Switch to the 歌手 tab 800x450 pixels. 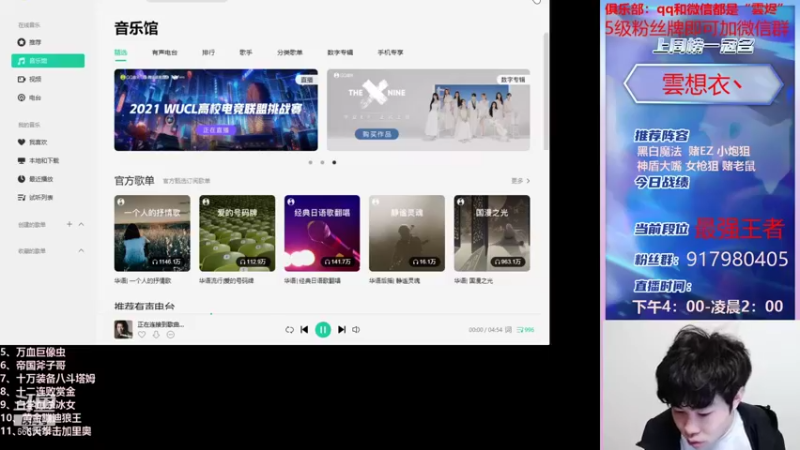pyautogui.click(x=246, y=53)
